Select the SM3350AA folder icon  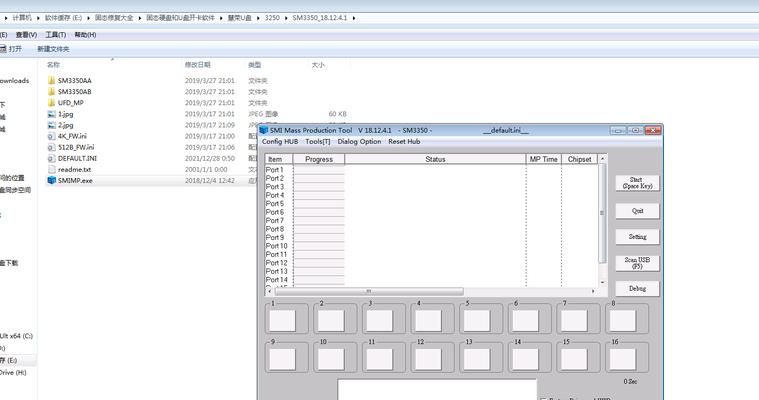click(x=52, y=80)
